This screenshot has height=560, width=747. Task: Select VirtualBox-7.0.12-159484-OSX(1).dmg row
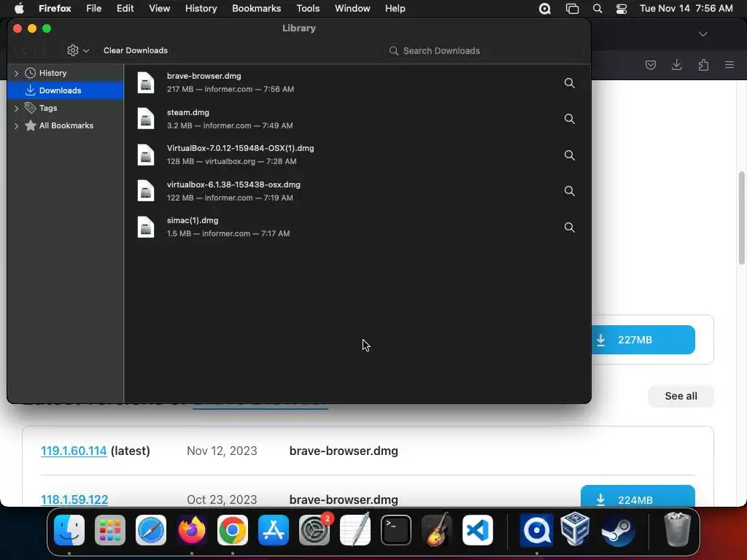click(357, 155)
